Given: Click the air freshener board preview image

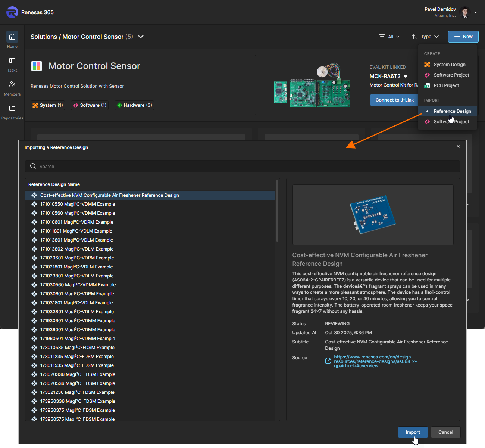Looking at the screenshot, I should (x=373, y=215).
